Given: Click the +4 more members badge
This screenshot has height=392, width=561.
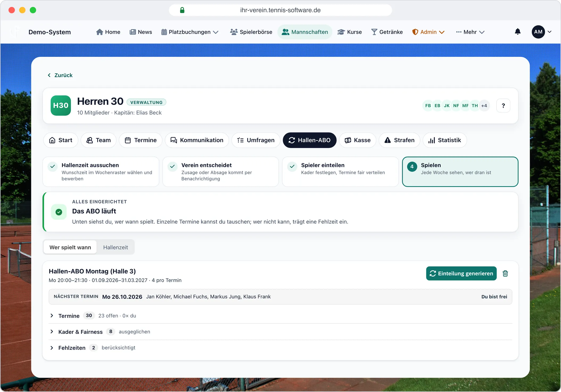Looking at the screenshot, I should [x=484, y=106].
